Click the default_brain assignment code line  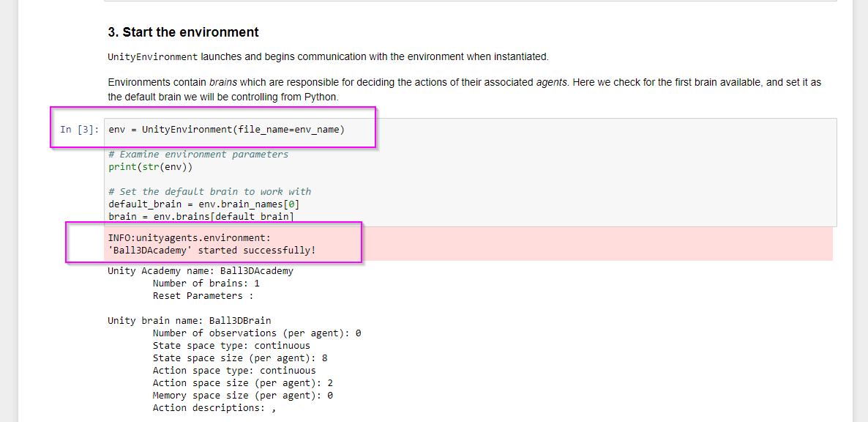[203, 204]
